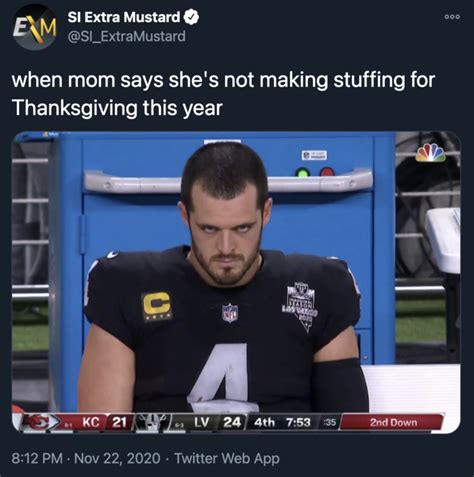Open the embedded football player photo
The width and height of the screenshot is (474, 477).
click(236, 282)
